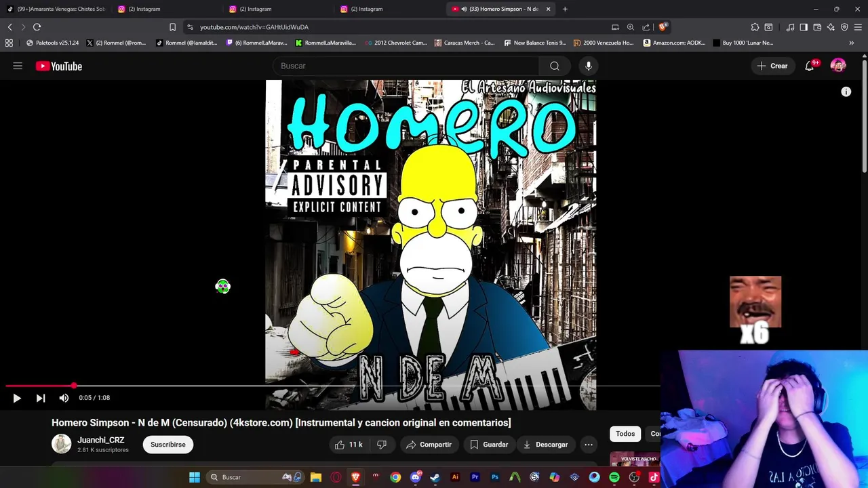Subscribe to Juanchi_CRZ channel

pos(168,445)
